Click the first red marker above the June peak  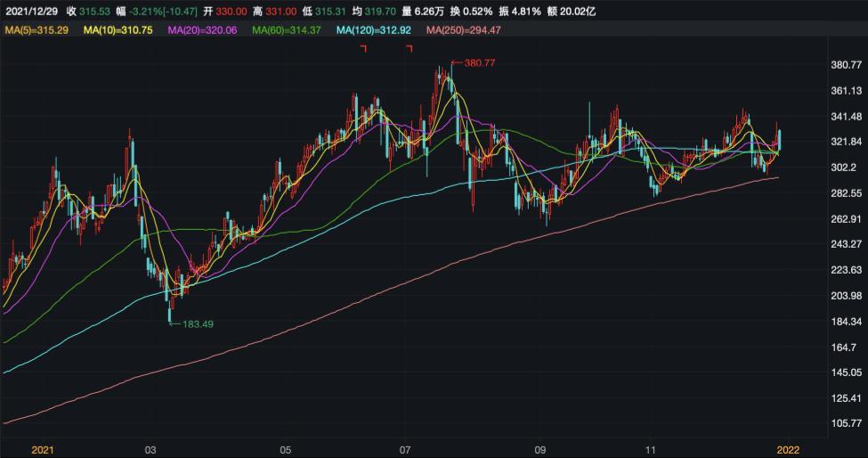click(x=364, y=49)
